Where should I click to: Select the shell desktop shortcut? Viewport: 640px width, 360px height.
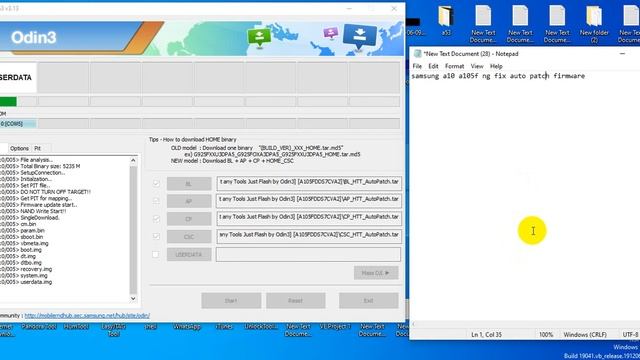pos(151,327)
